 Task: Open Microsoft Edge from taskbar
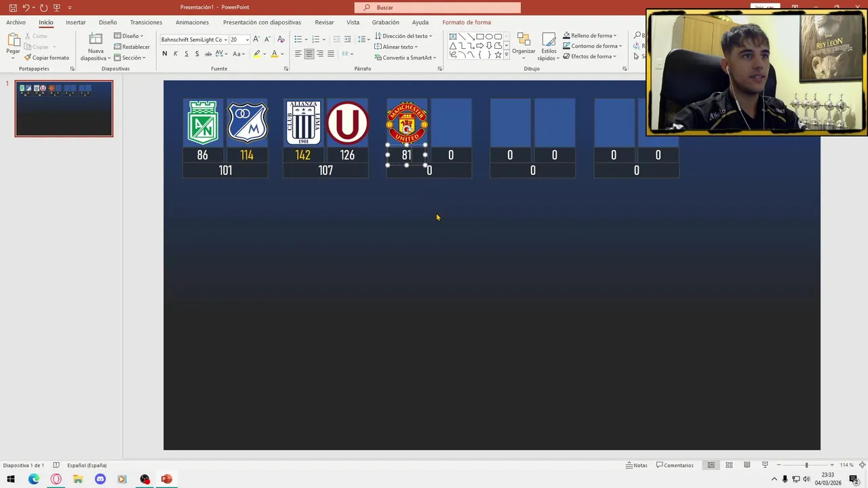pos(34,479)
